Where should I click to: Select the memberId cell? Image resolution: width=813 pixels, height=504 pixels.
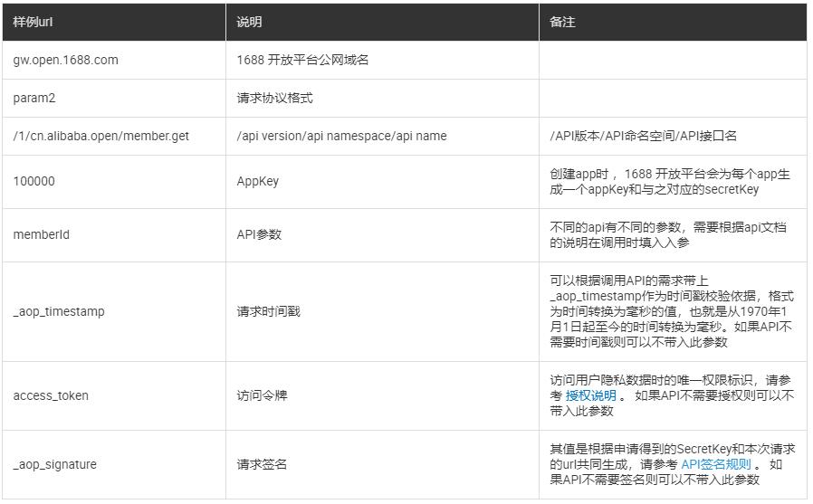pos(114,235)
